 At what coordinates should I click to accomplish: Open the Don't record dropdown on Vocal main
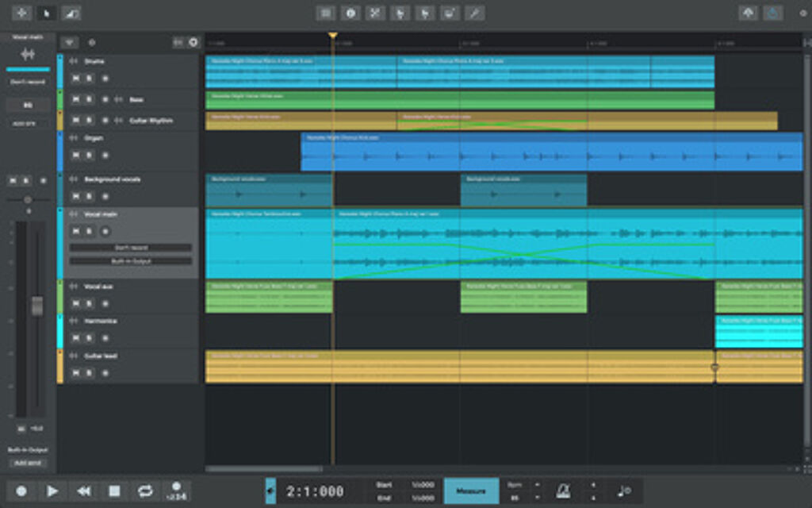tap(130, 248)
